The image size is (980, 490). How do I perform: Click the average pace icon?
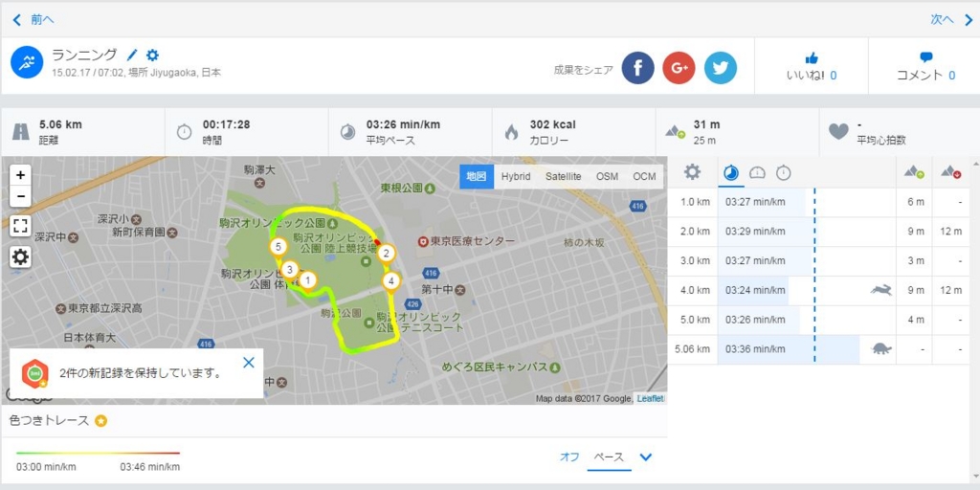tap(347, 132)
